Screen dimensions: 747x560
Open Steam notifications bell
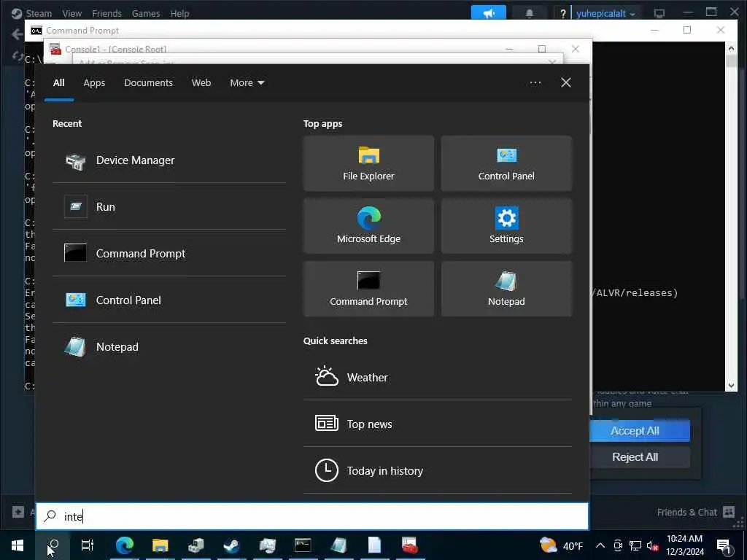pyautogui.click(x=530, y=13)
